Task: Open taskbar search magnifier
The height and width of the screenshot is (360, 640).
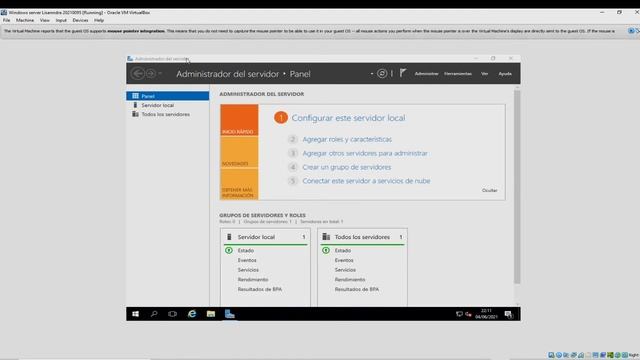Action: click(x=154, y=314)
